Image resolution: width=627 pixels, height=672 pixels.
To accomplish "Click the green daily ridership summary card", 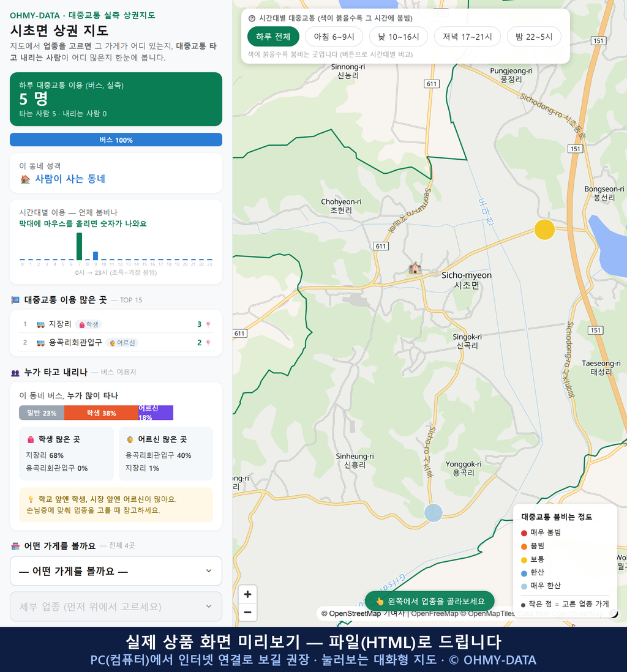I will point(116,99).
